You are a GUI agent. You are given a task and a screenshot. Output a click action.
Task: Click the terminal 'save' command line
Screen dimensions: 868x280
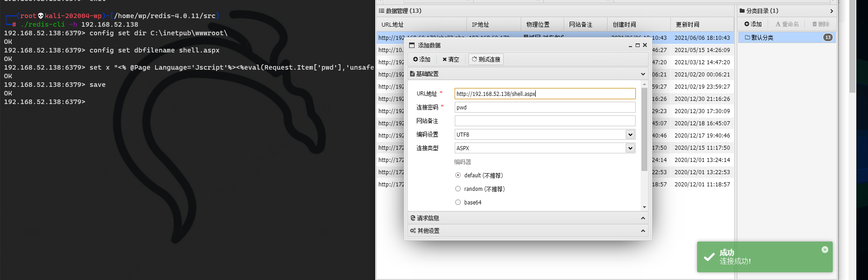click(55, 85)
